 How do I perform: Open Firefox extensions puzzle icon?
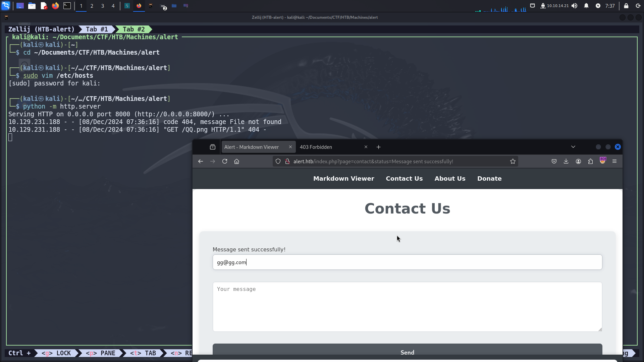590,162
